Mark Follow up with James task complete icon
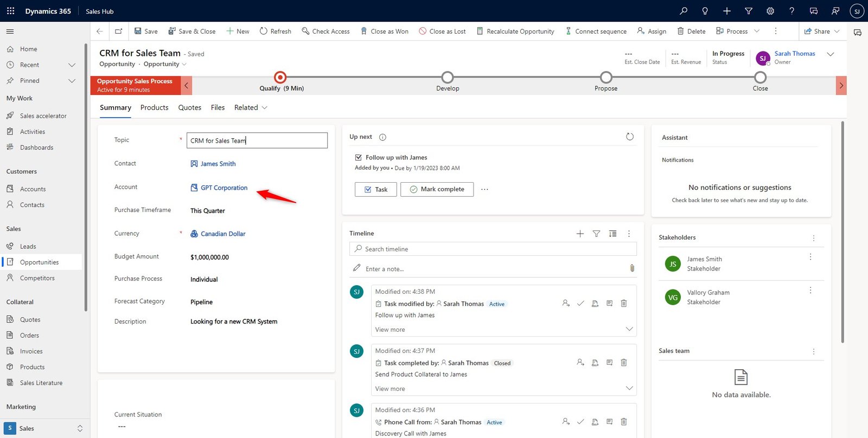The width and height of the screenshot is (868, 438). coord(580,304)
